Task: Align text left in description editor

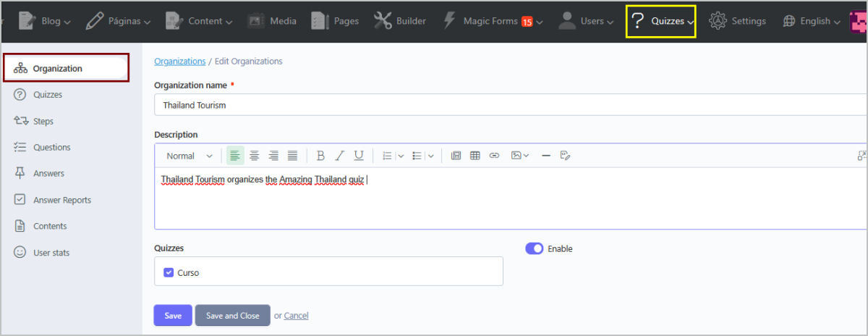Action: (x=235, y=156)
